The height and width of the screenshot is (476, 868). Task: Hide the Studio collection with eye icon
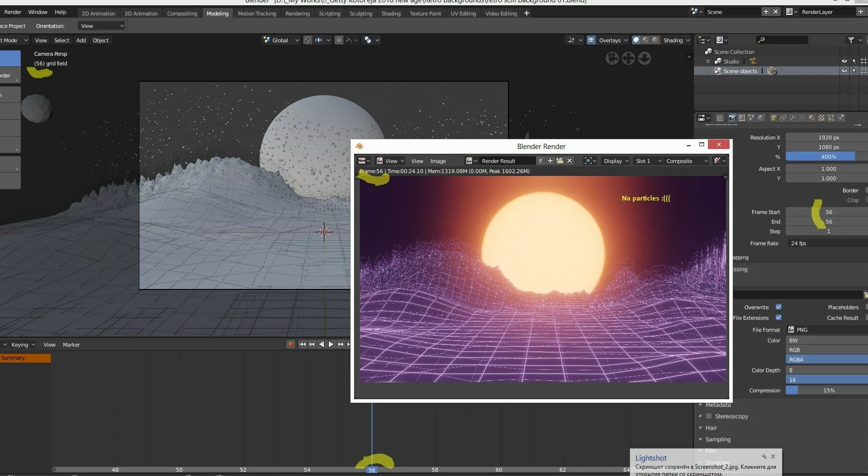[844, 61]
